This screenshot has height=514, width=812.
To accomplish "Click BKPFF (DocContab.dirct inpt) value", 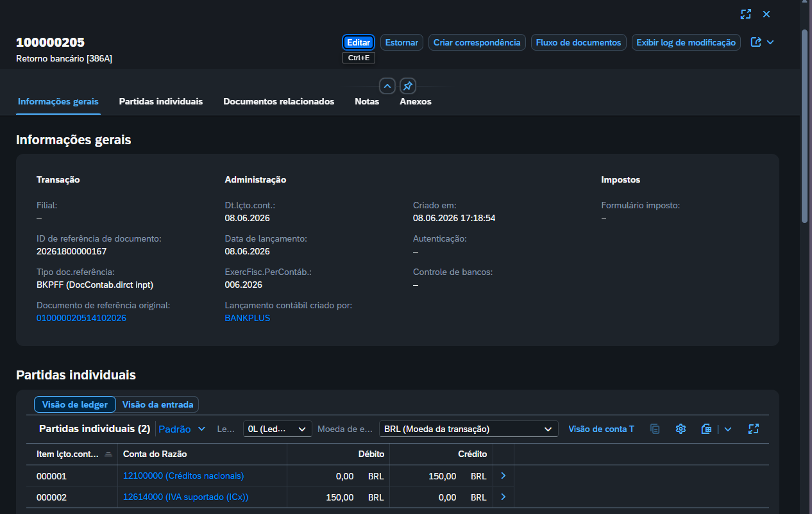I will (x=95, y=285).
